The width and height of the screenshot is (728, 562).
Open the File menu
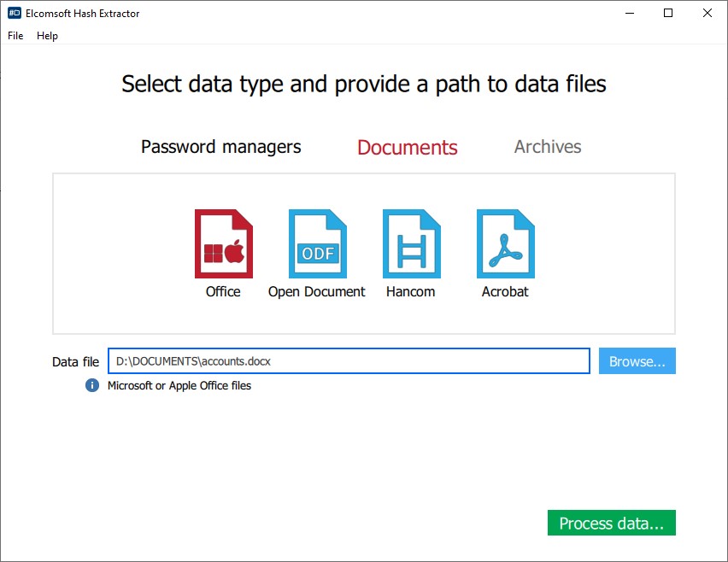[15, 36]
